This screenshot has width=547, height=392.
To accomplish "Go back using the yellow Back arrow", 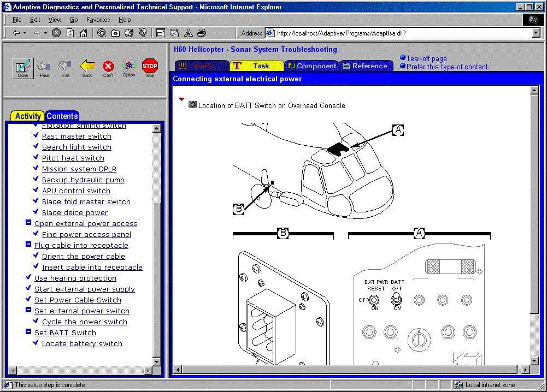I will [87, 68].
